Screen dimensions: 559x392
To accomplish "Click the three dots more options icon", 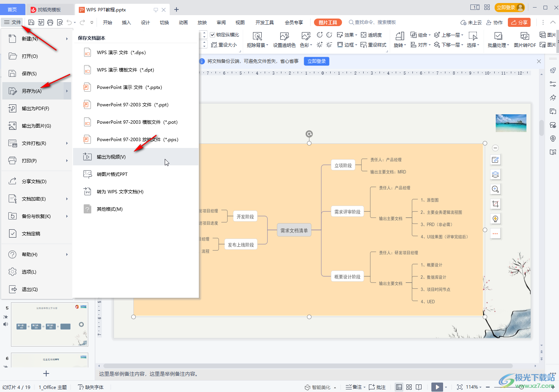I will [x=495, y=233].
